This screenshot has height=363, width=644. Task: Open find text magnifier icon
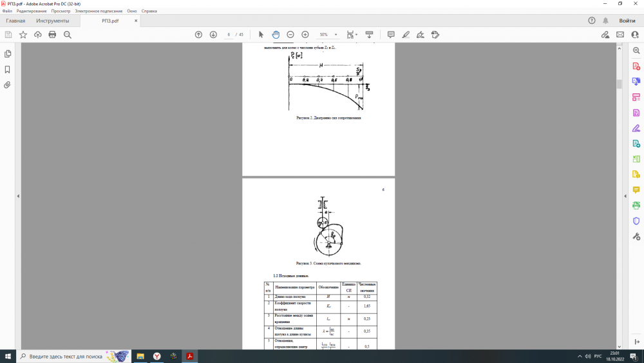click(68, 35)
